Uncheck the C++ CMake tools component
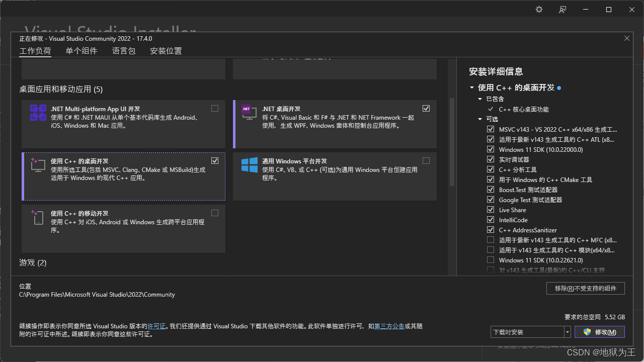 click(491, 179)
